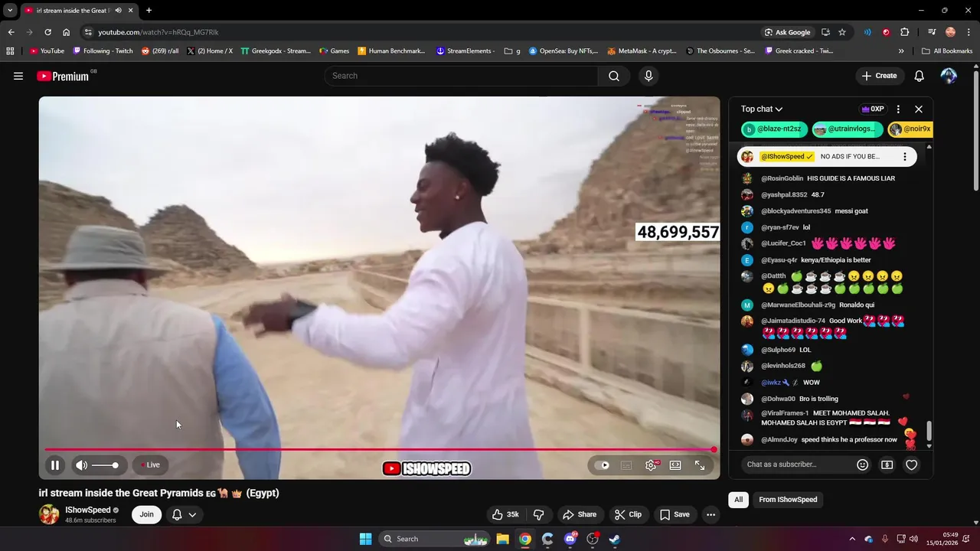980x551 pixels.
Task: Expand hidden bookmarks chevron
Action: pyautogui.click(x=901, y=51)
